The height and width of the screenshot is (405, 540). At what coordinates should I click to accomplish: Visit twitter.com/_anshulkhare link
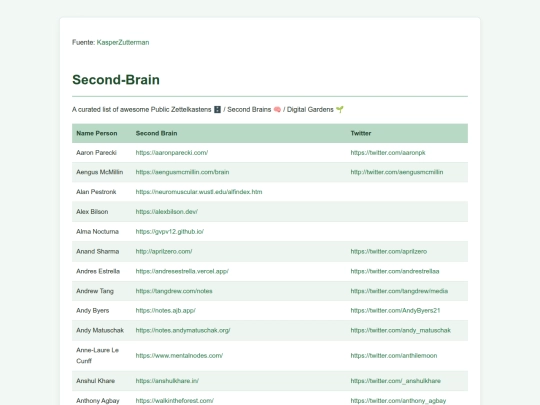click(396, 381)
